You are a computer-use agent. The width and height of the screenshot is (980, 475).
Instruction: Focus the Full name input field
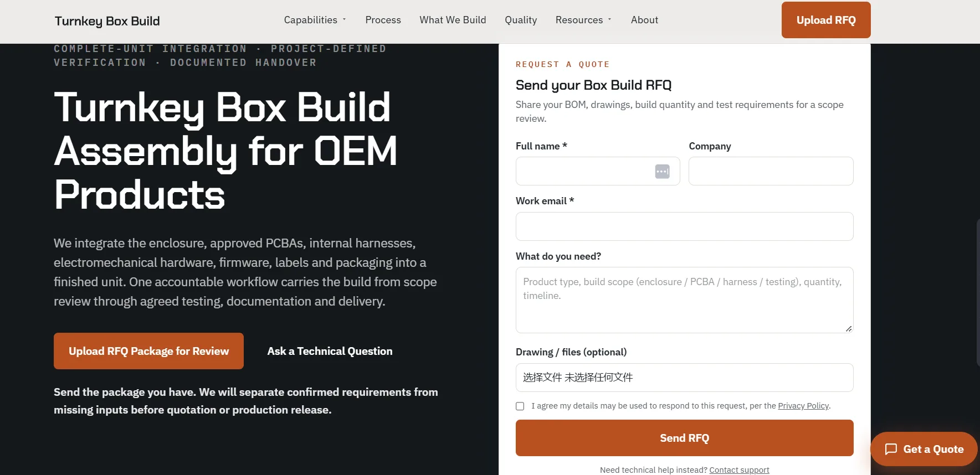(x=598, y=171)
